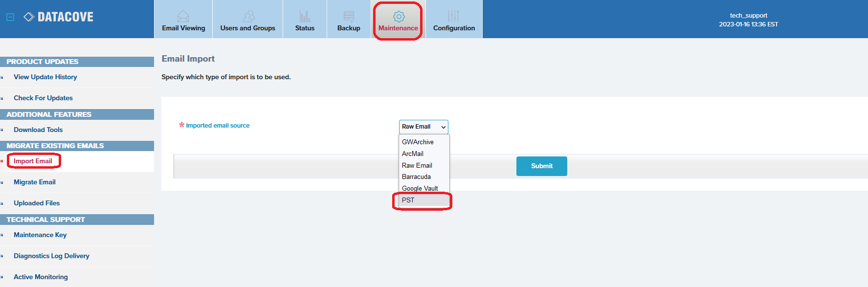Open the Backup tab icon
This screenshot has height=287, width=868.
point(349,16)
